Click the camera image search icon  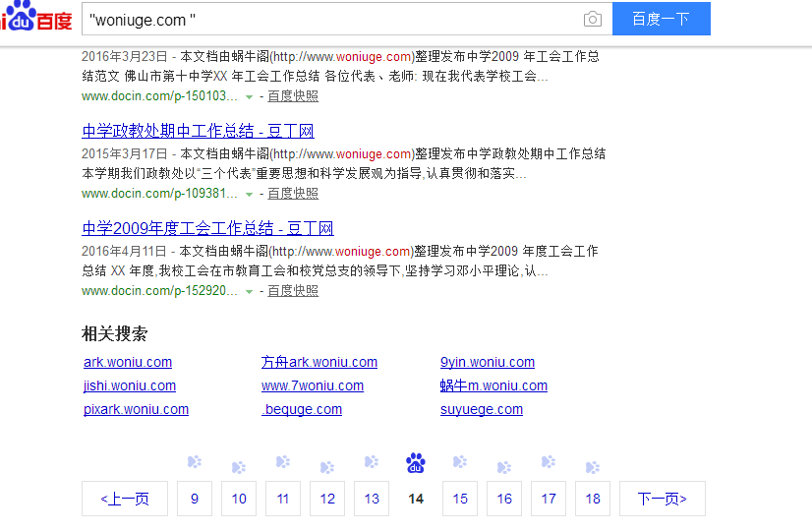[592, 20]
